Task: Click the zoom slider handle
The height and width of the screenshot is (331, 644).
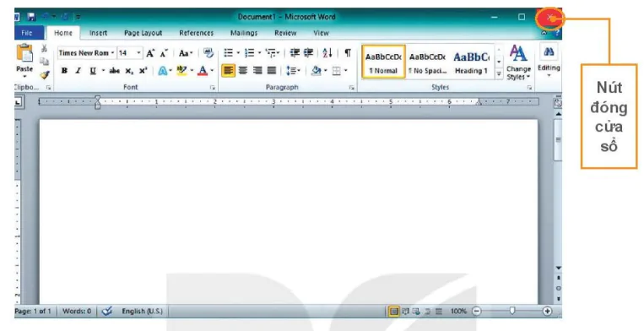Action: tap(512, 311)
